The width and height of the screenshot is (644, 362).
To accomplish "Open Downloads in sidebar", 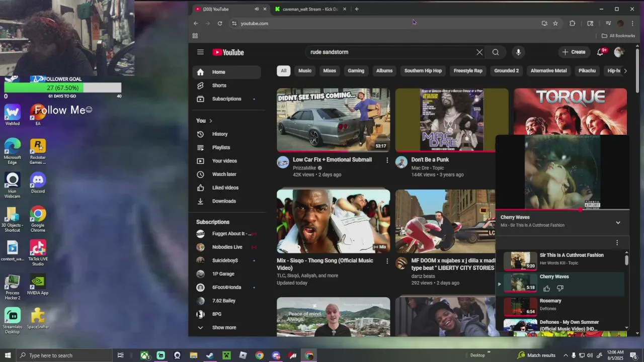I will [x=226, y=201].
